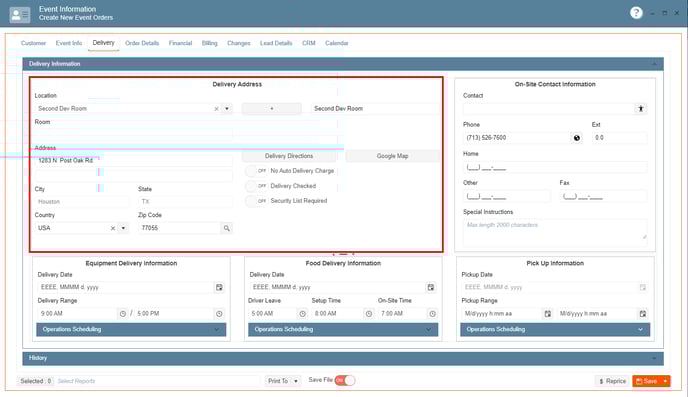Clear the Location field with X

[x=216, y=109]
